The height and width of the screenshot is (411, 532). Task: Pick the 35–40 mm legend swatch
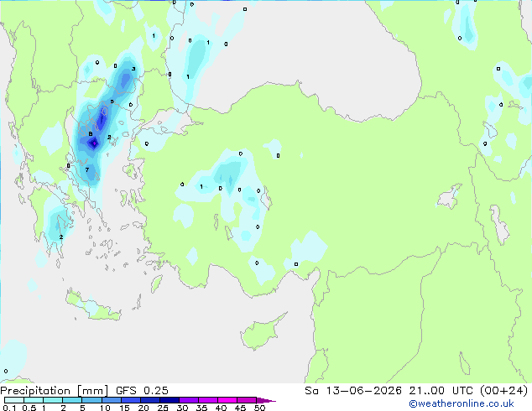208,400
